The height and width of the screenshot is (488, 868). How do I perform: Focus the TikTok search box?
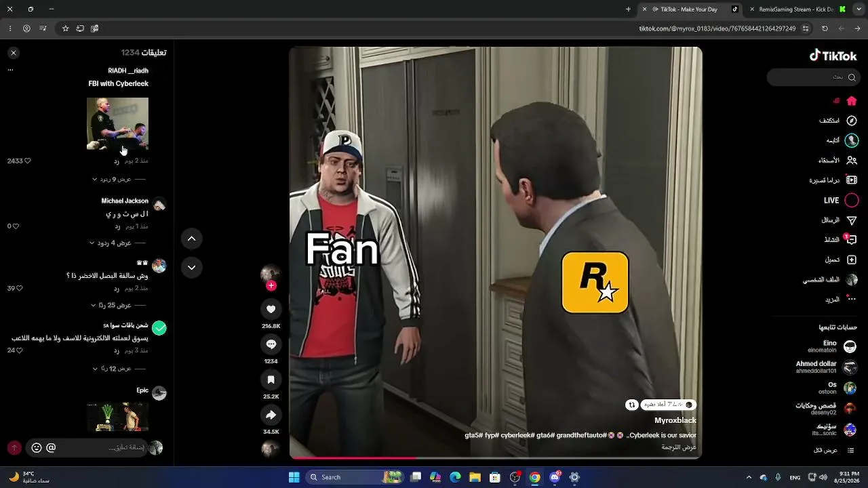[813, 77]
